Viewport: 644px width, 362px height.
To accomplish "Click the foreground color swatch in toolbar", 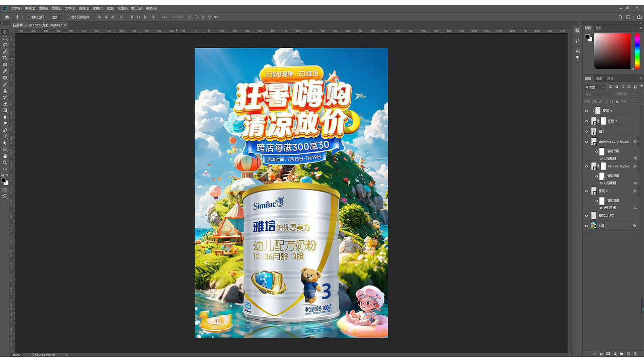I will tap(4, 180).
